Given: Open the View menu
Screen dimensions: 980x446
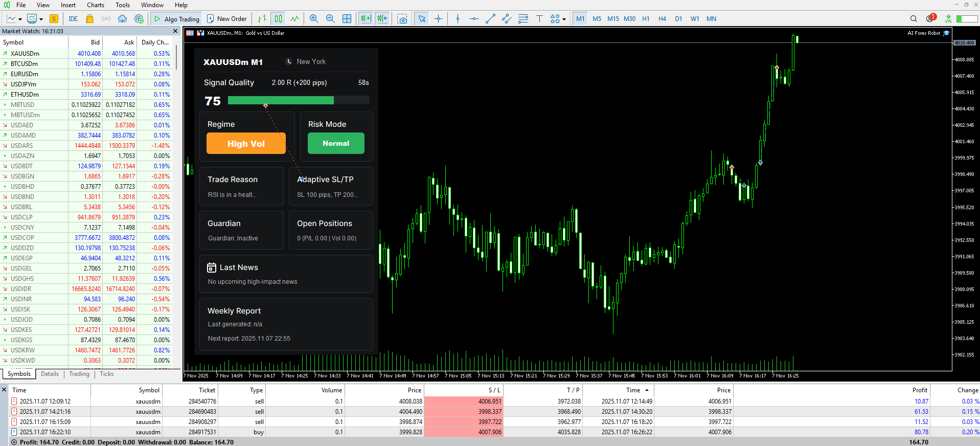Looking at the screenshot, I should point(43,5).
